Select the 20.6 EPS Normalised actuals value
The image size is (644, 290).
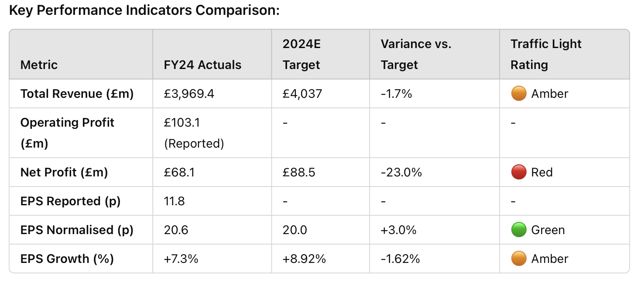click(x=176, y=230)
